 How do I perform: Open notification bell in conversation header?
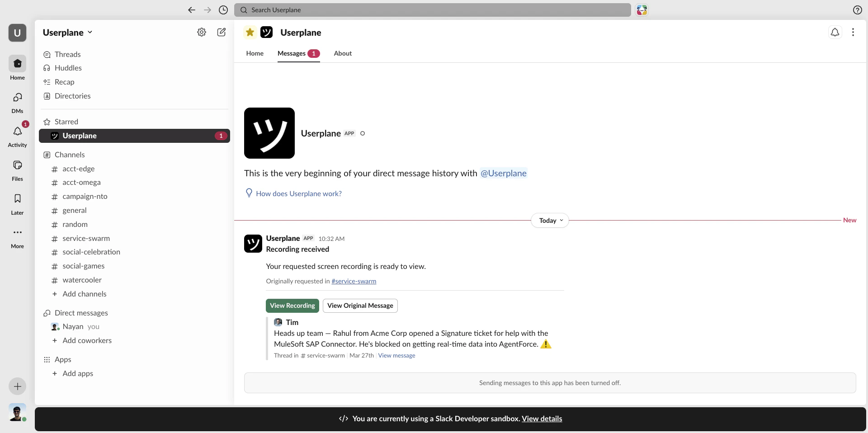[835, 32]
